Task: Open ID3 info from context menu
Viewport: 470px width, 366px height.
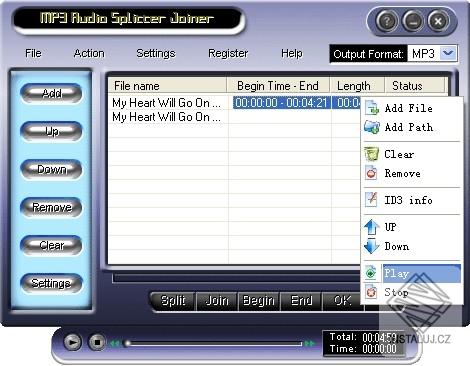Action: point(412,200)
